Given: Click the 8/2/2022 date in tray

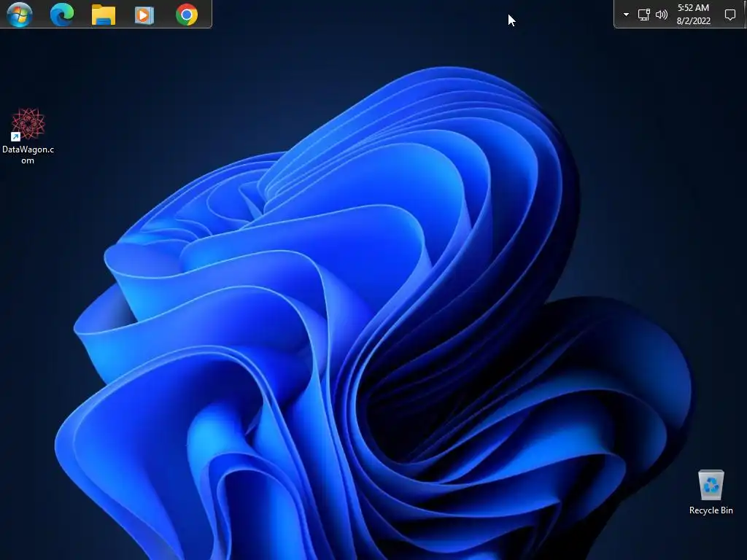Looking at the screenshot, I should (x=693, y=21).
